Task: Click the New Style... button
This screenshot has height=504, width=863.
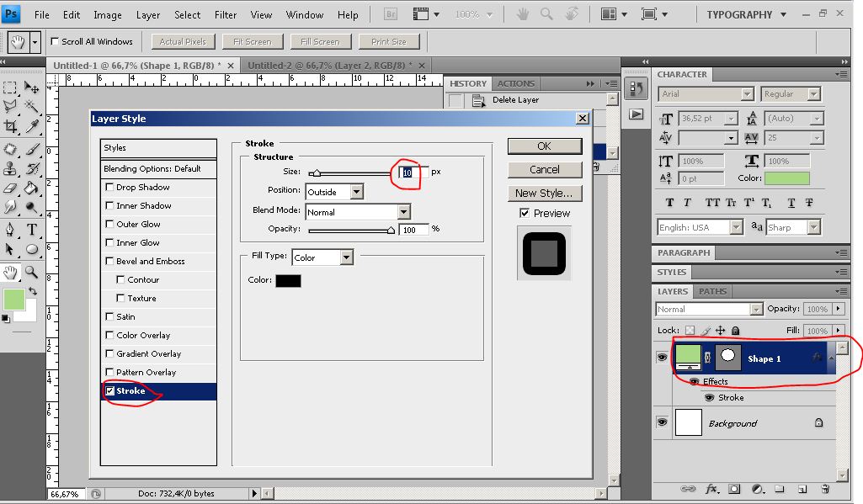Action: (x=545, y=194)
